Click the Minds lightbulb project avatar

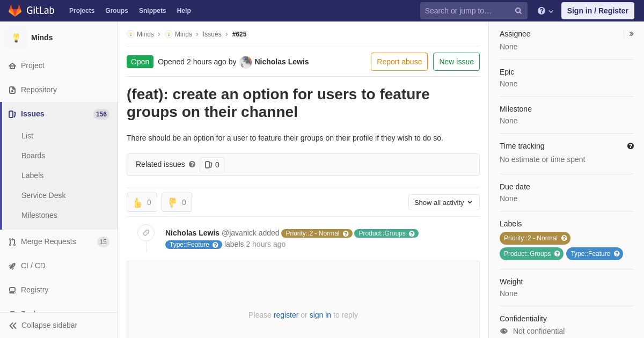tap(16, 38)
